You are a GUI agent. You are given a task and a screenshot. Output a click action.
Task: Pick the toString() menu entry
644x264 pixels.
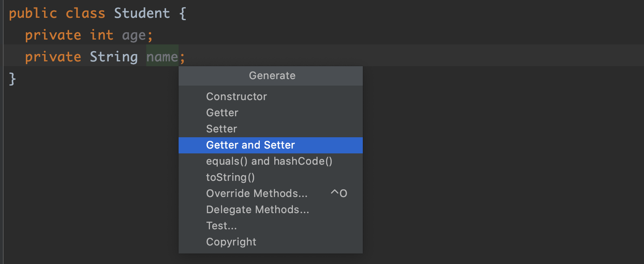click(270, 178)
